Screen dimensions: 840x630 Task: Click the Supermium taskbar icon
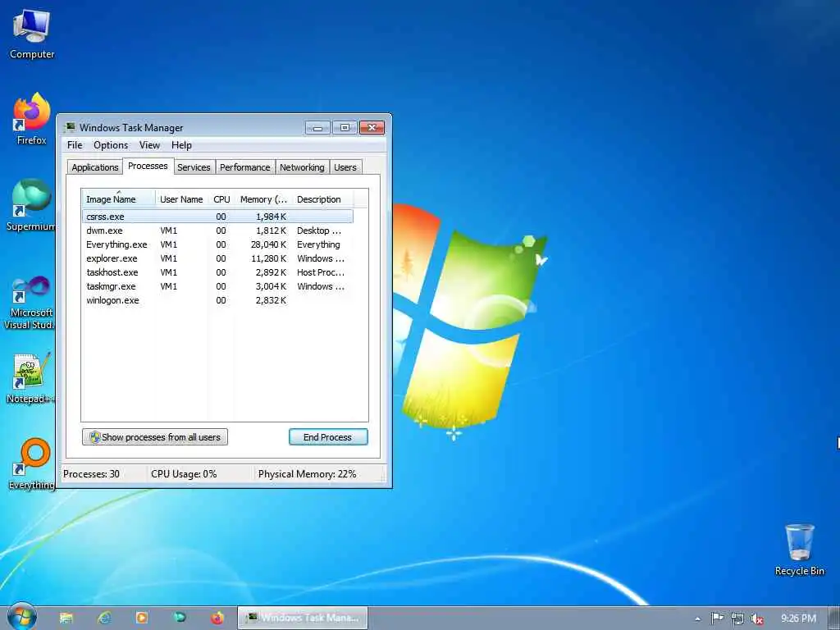tap(180, 618)
